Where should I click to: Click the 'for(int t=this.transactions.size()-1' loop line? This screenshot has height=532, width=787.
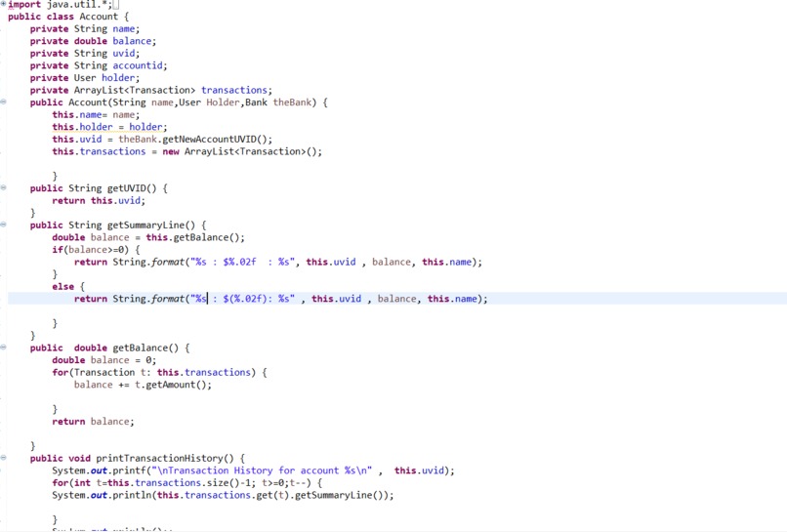[x=187, y=483]
